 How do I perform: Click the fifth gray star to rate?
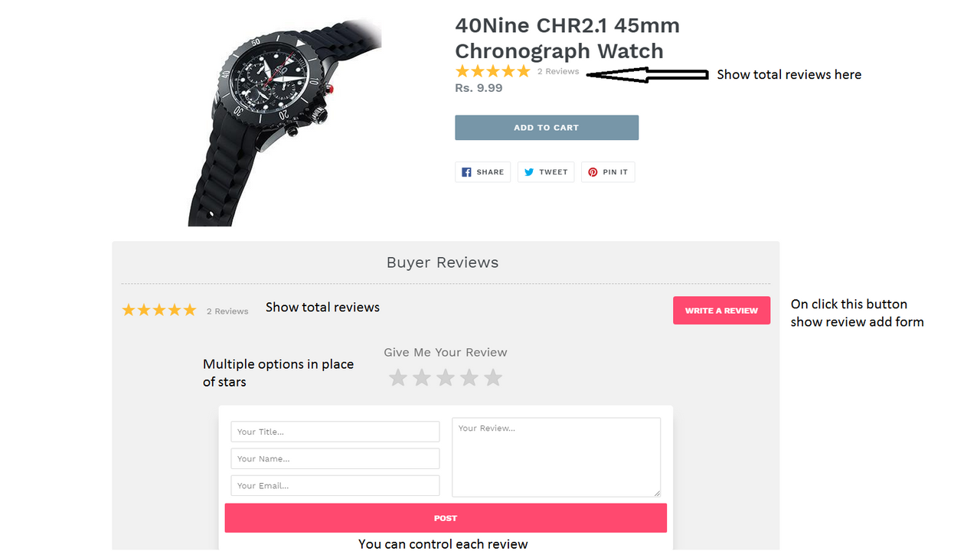point(493,377)
